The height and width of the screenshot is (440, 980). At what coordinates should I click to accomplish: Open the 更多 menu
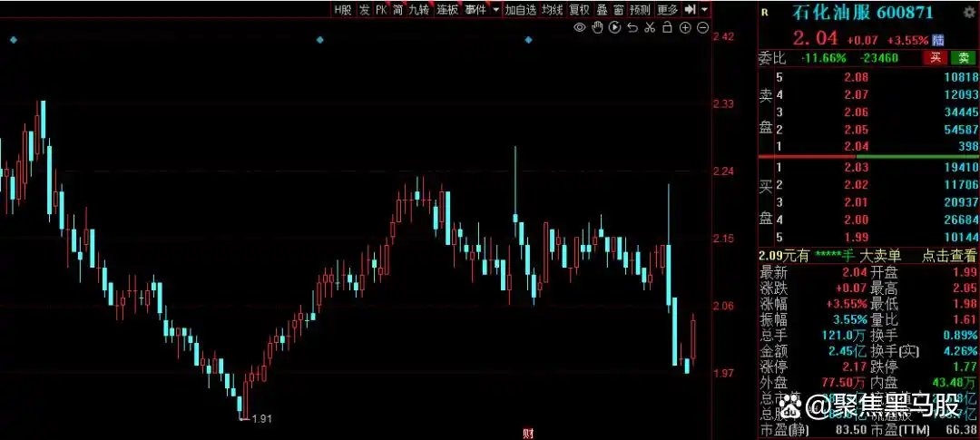click(x=667, y=9)
